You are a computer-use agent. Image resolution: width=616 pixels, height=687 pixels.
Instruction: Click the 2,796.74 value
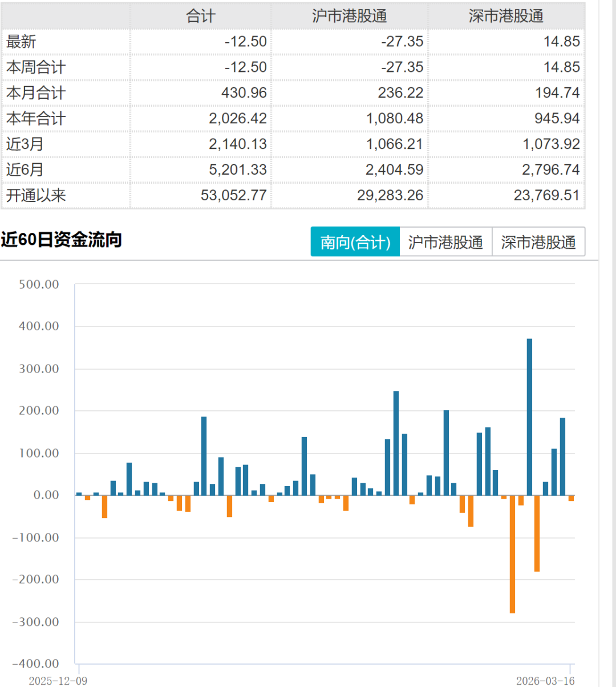click(551, 169)
